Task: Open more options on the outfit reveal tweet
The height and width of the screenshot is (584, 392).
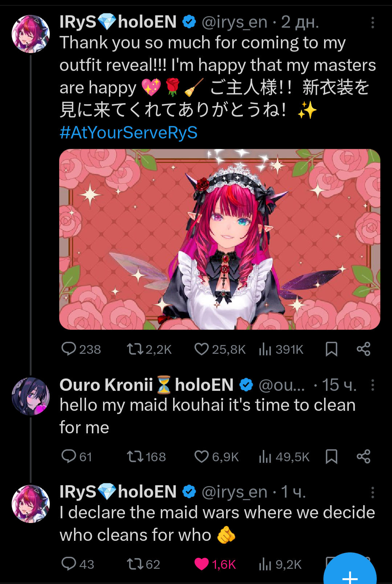Action: [372, 23]
